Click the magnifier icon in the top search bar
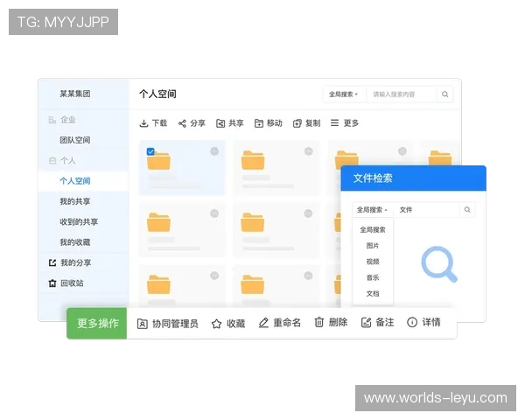 coord(445,94)
